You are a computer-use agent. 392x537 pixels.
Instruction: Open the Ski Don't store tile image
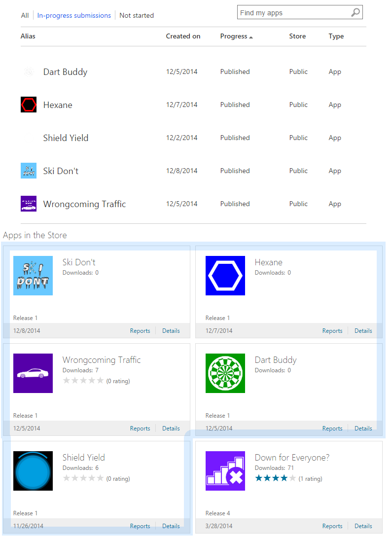pyautogui.click(x=33, y=276)
